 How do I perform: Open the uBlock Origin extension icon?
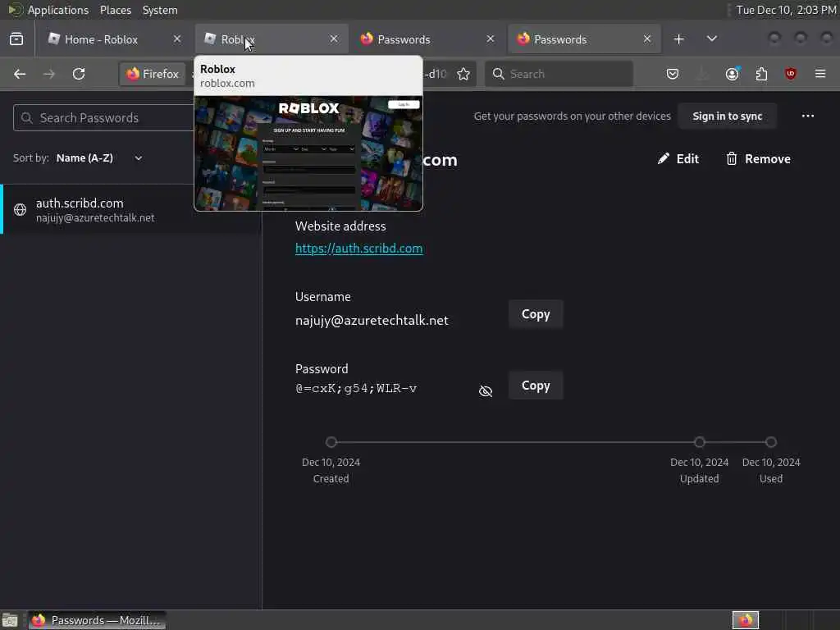(x=791, y=74)
